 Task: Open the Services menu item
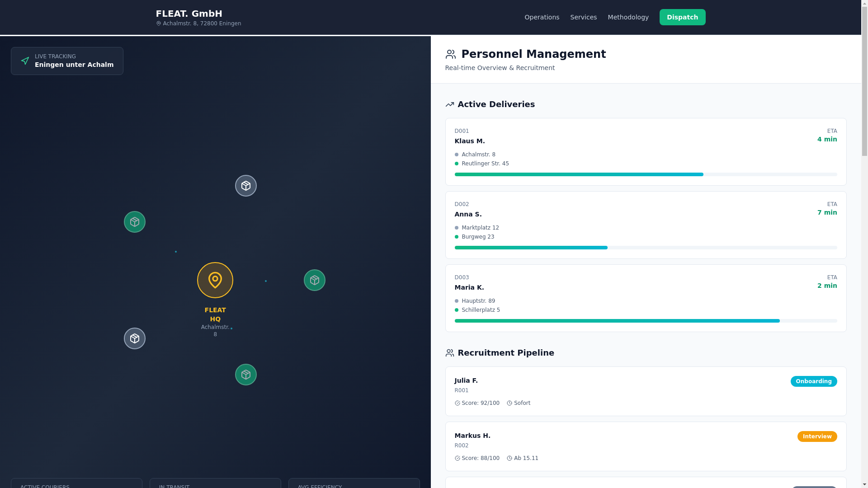(x=583, y=17)
